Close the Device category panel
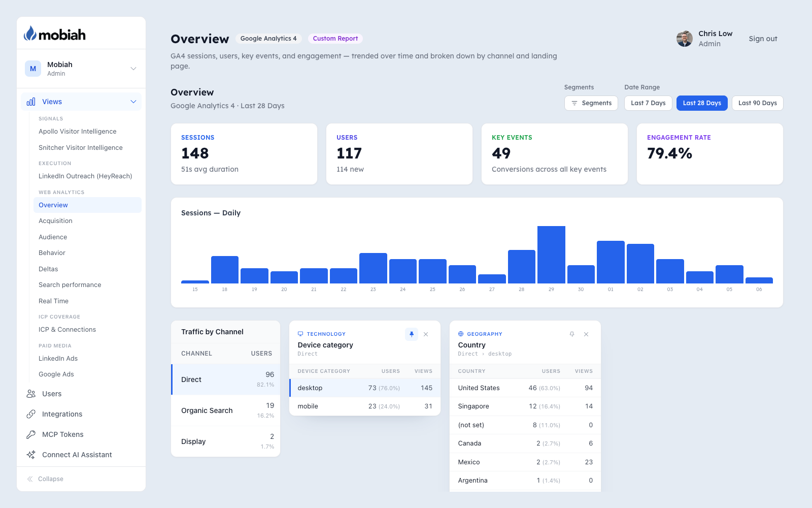The height and width of the screenshot is (508, 812). [x=426, y=334]
